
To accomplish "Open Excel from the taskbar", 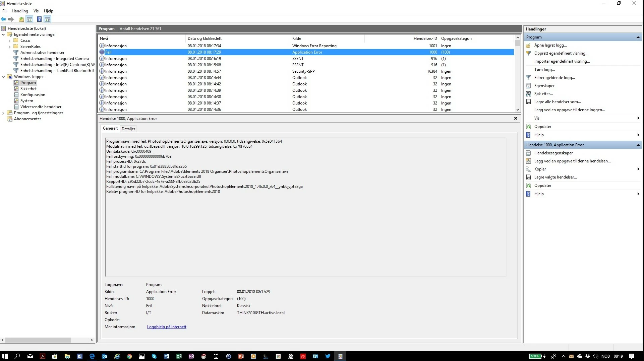I will pos(179,356).
